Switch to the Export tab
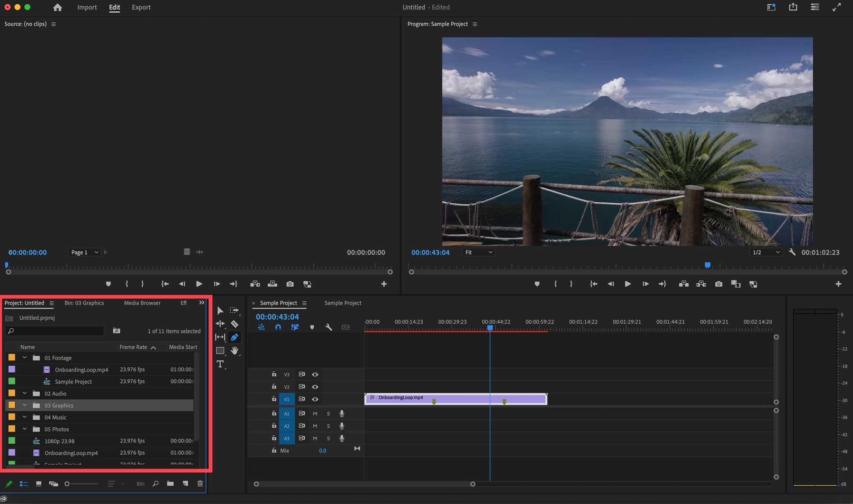 141,7
